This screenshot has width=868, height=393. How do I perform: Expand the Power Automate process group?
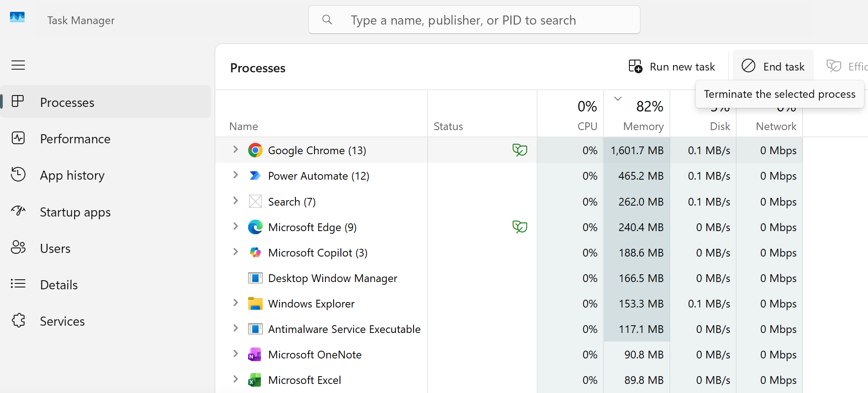point(235,175)
